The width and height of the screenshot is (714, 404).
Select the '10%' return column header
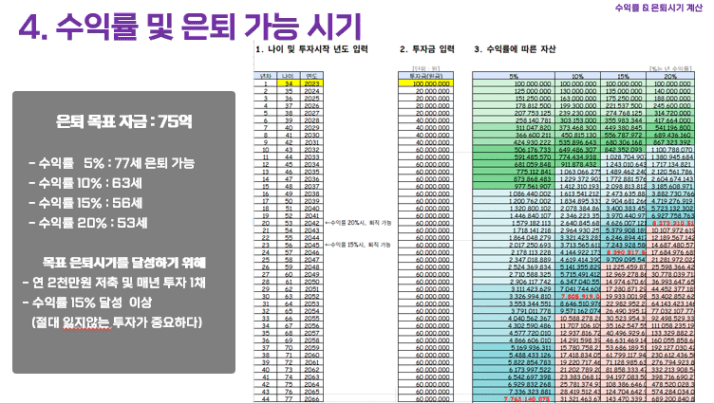pos(578,76)
